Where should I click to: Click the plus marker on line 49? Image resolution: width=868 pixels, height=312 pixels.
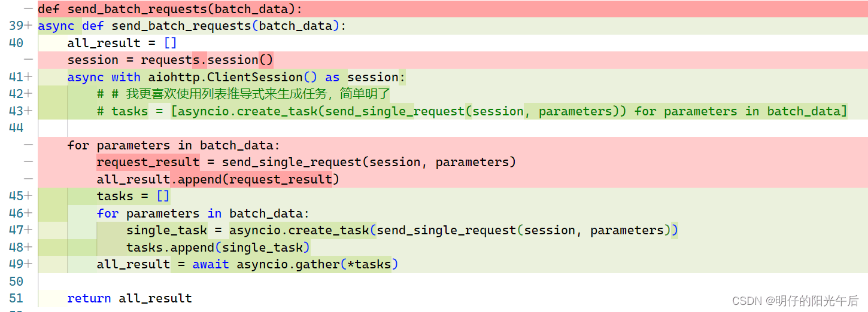tap(28, 264)
